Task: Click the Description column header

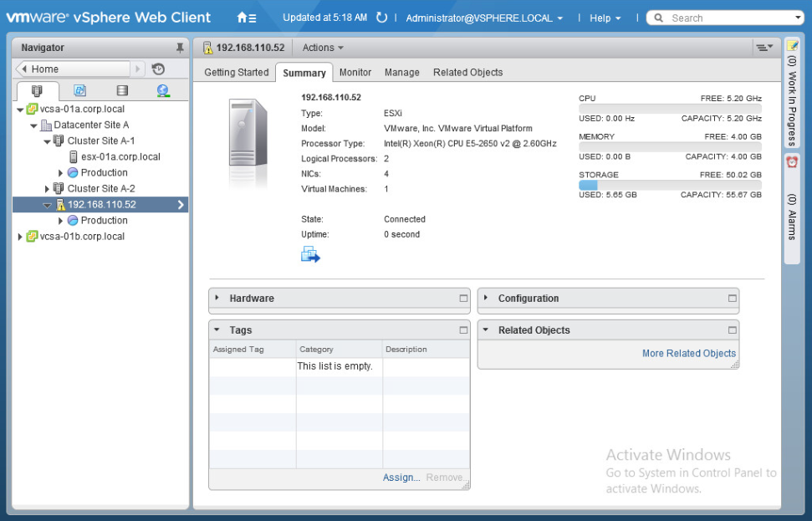Action: pos(426,350)
